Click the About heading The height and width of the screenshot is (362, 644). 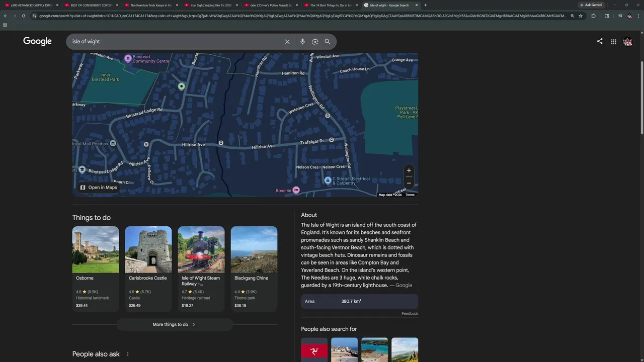coord(309,215)
